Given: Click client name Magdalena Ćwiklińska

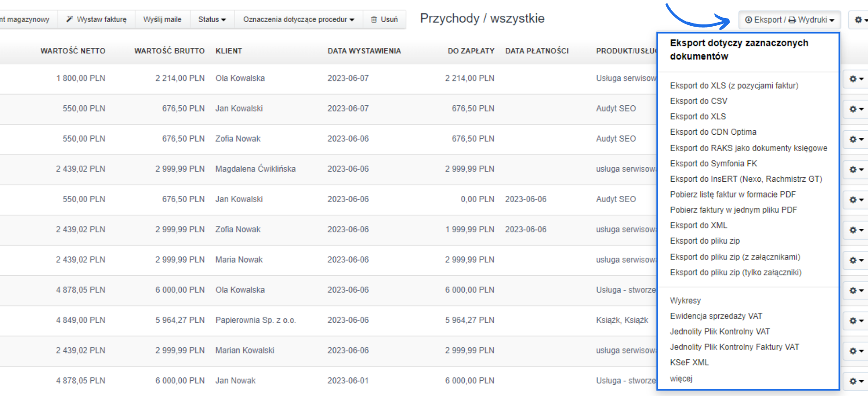Looking at the screenshot, I should point(255,169).
